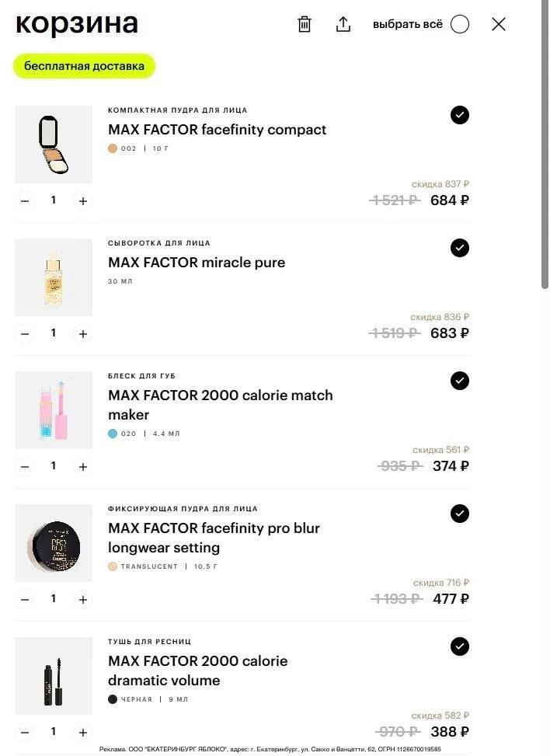Close the cart with the X icon
Viewport: 550px width, 756px height.
click(499, 24)
